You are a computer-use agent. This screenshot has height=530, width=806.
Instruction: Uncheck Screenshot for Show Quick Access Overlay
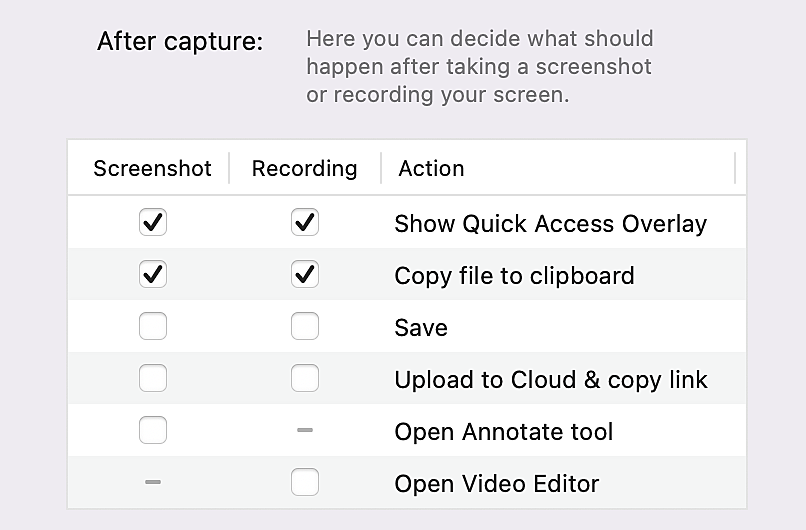[153, 222]
